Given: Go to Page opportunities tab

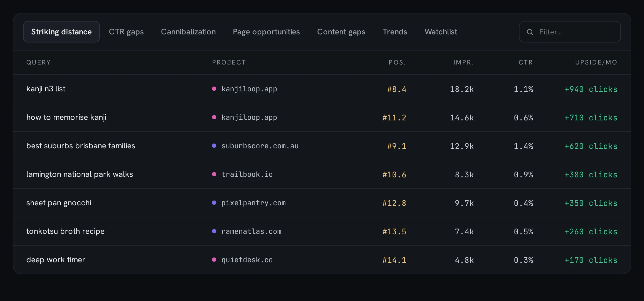Looking at the screenshot, I should 266,32.
